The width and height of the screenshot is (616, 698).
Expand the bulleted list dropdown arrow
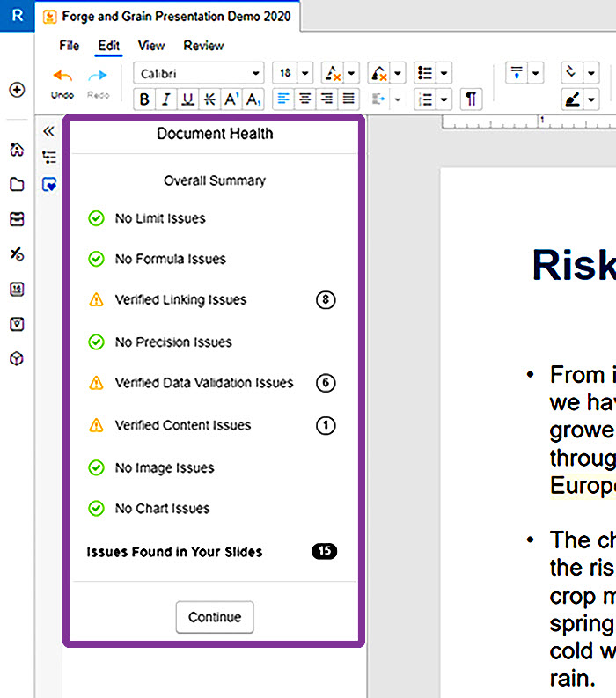coord(444,73)
